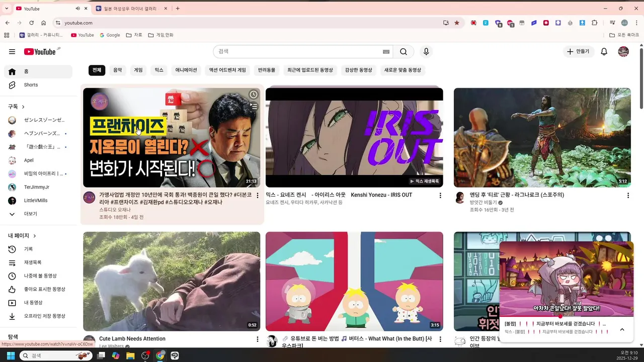Click the miniplayer video preview

(567, 279)
